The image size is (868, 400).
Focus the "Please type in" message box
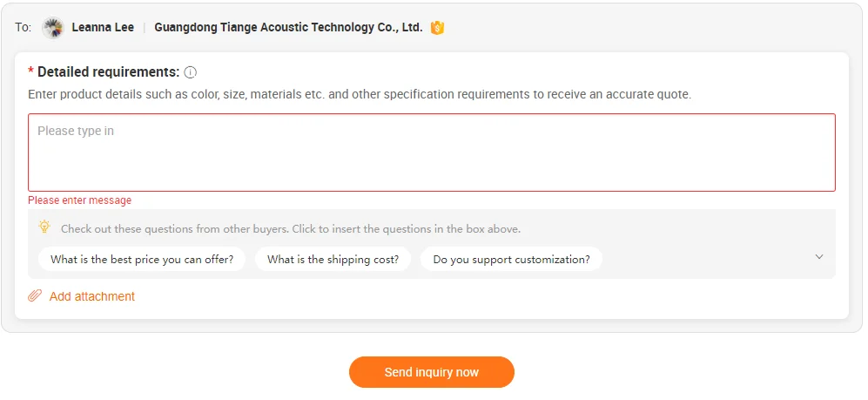[431, 153]
